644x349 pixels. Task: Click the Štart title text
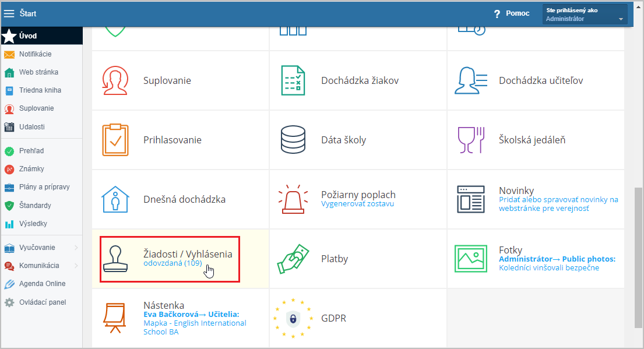click(x=28, y=13)
